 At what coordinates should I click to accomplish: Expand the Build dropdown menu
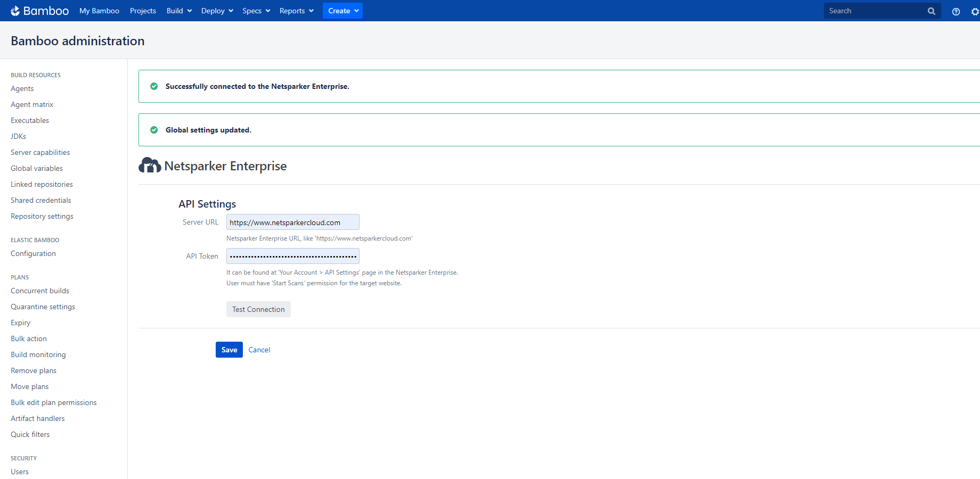click(179, 11)
